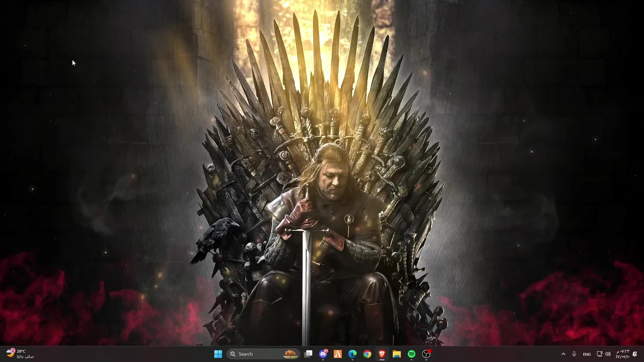644x362 pixels.
Task: Open OBS Studio from the taskbar
Action: (x=426, y=354)
